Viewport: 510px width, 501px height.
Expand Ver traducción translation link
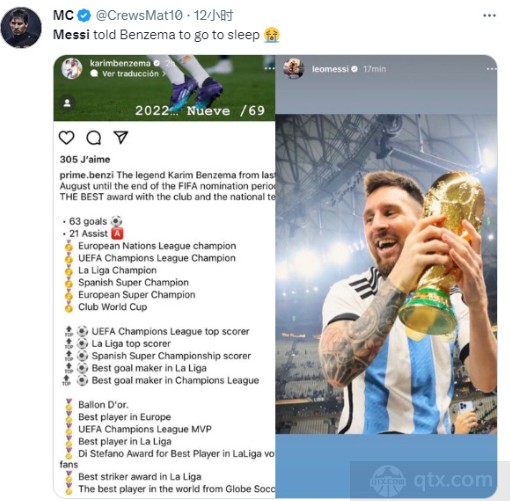tap(130, 74)
